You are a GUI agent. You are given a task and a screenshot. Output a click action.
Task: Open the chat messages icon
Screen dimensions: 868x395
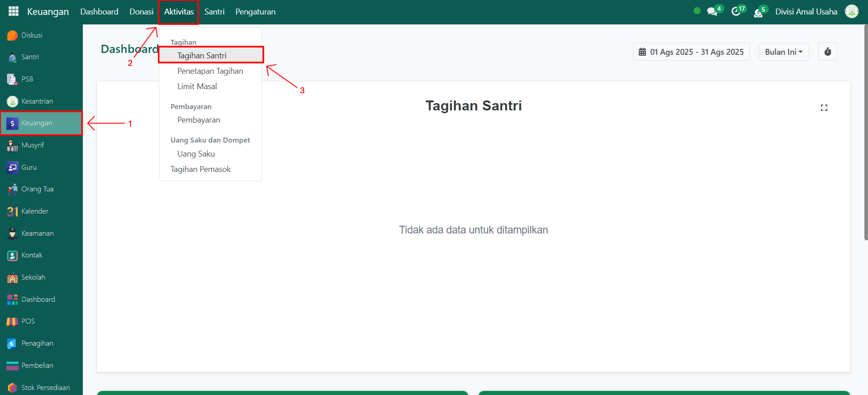[x=712, y=11]
